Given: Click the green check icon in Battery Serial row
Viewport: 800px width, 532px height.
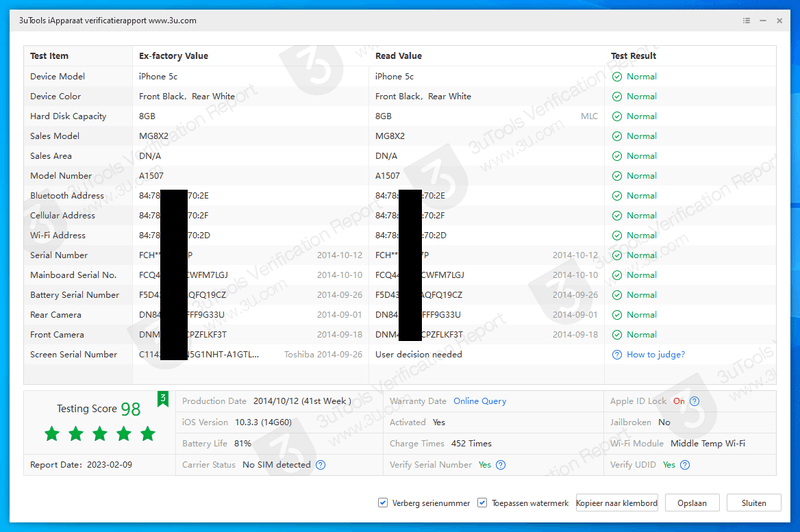Looking at the screenshot, I should (x=617, y=295).
